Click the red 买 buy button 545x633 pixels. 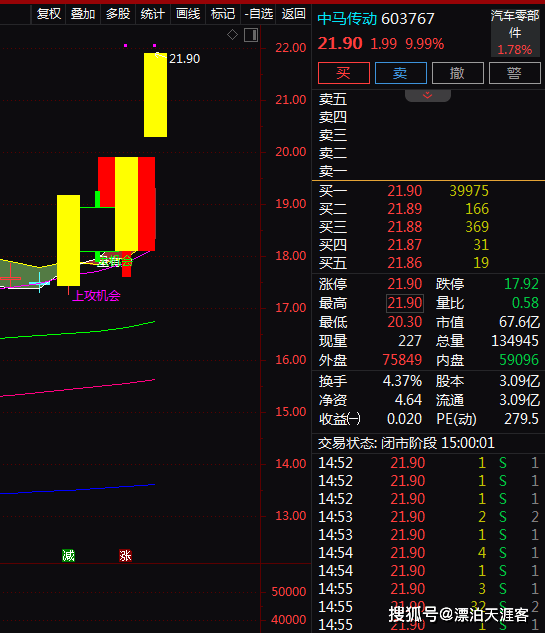344,73
